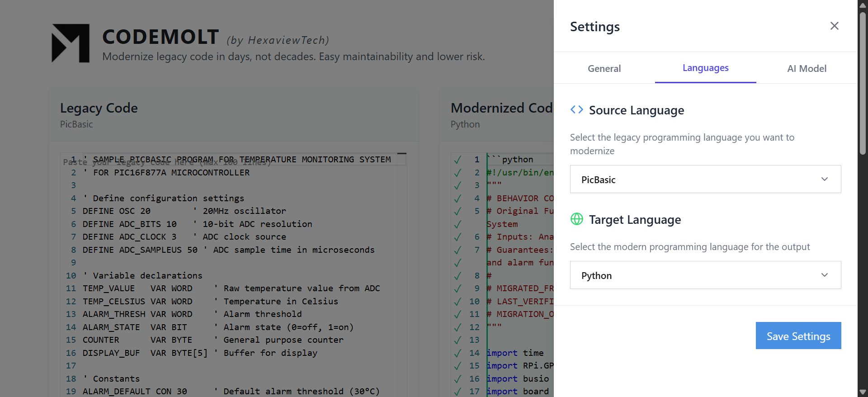Image resolution: width=868 pixels, height=397 pixels.
Task: Click the checkmark beside modernized line 1
Action: tap(458, 160)
